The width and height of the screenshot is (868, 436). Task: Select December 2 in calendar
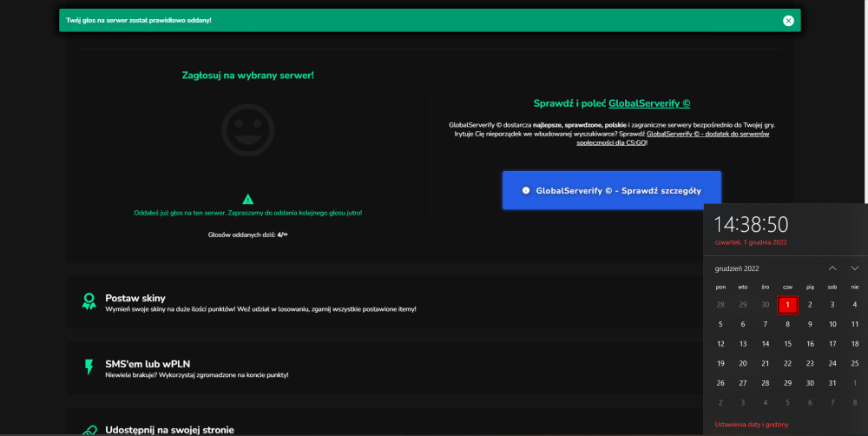[x=810, y=305]
